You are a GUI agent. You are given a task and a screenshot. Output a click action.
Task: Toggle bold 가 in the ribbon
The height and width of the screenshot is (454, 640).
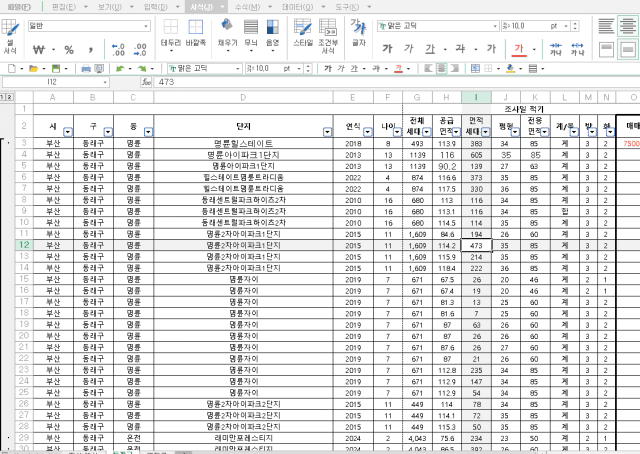(387, 49)
